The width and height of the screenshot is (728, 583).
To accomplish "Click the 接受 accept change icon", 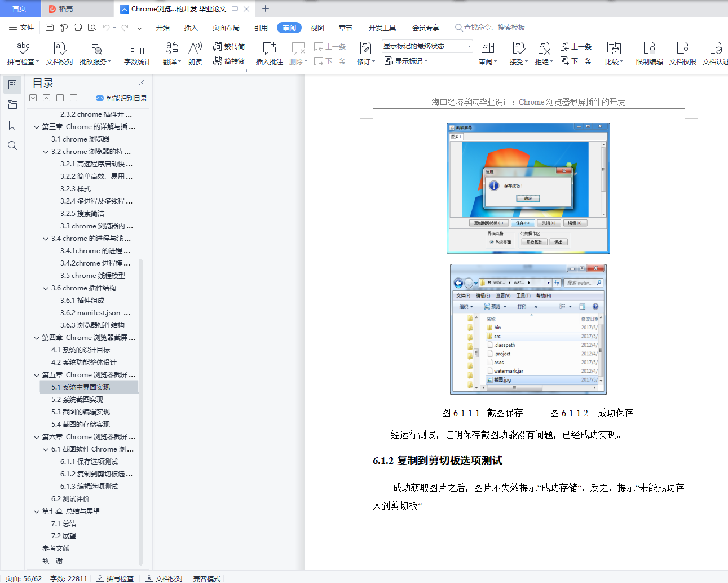I will (x=518, y=48).
